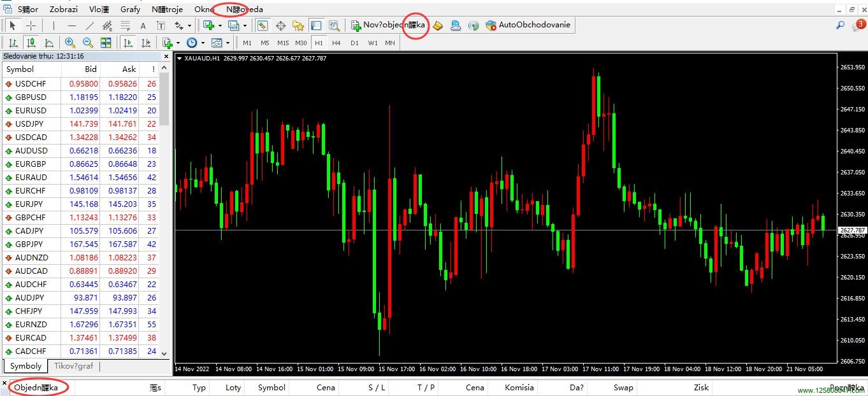Zoom out of the chart
The image size is (868, 396).
[88, 43]
